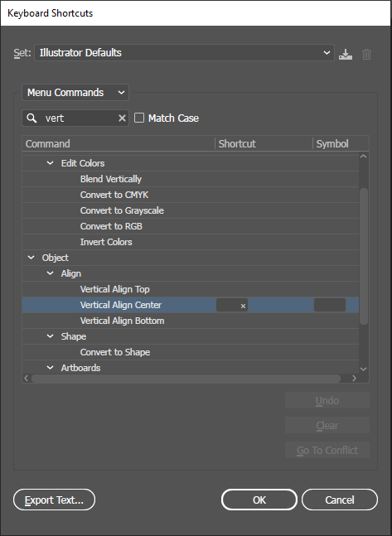Image resolution: width=392 pixels, height=536 pixels.
Task: Collapse the Object group
Action: [31, 258]
